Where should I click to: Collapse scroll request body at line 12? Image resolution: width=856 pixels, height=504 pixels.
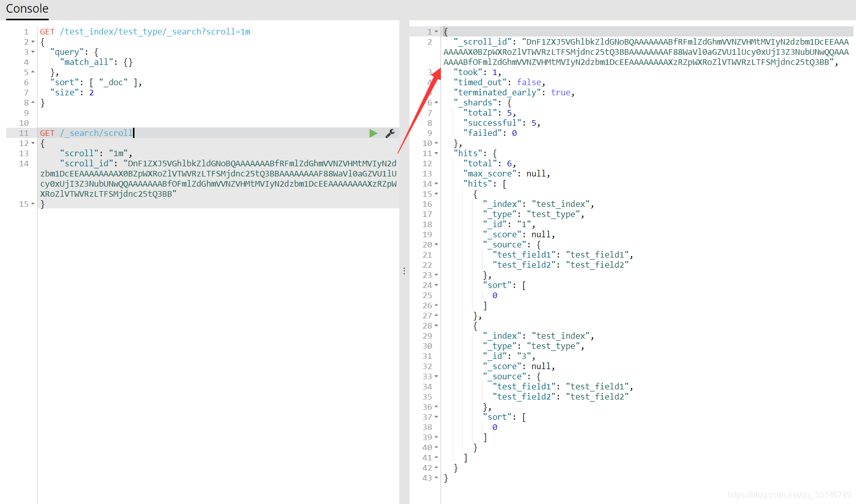point(33,143)
